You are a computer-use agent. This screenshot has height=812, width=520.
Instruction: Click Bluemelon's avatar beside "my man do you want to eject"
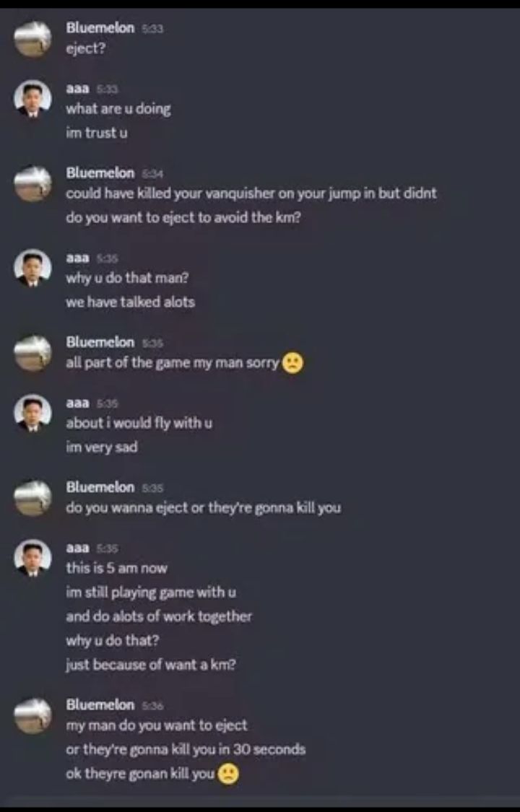click(x=32, y=716)
